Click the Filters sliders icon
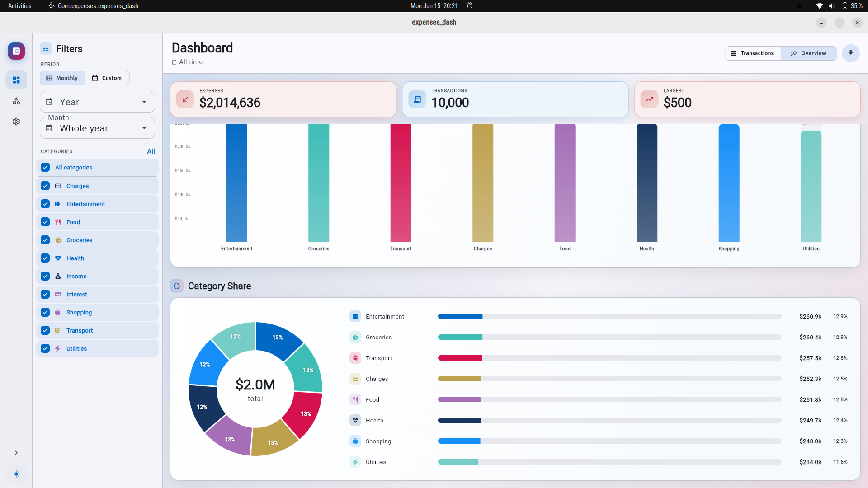This screenshot has height=488, width=868. [46, 49]
